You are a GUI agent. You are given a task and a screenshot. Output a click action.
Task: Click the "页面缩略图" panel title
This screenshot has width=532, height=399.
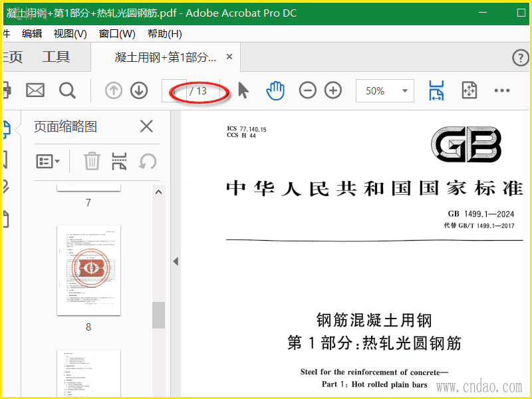pyautogui.click(x=65, y=126)
